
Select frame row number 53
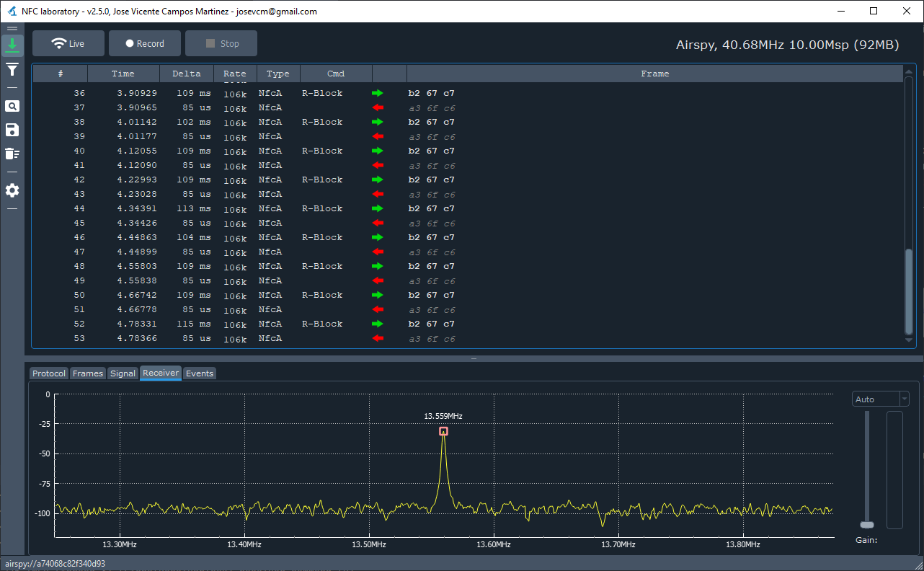467,338
